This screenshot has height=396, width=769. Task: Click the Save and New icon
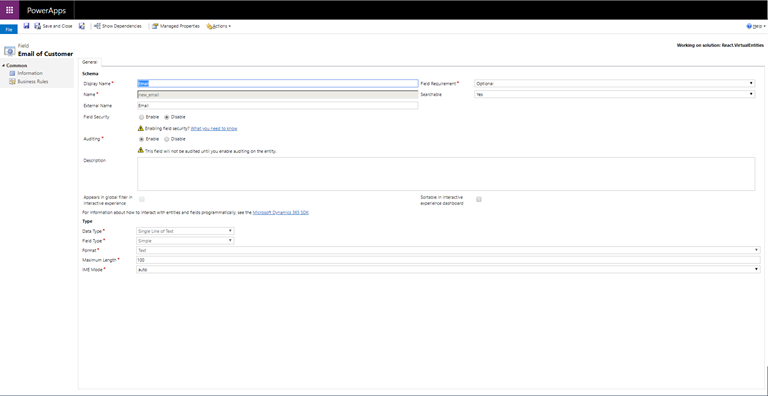tap(82, 26)
